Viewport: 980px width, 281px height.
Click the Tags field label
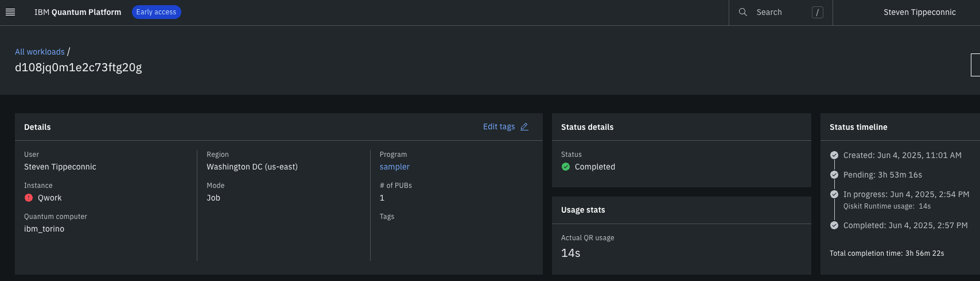click(387, 217)
